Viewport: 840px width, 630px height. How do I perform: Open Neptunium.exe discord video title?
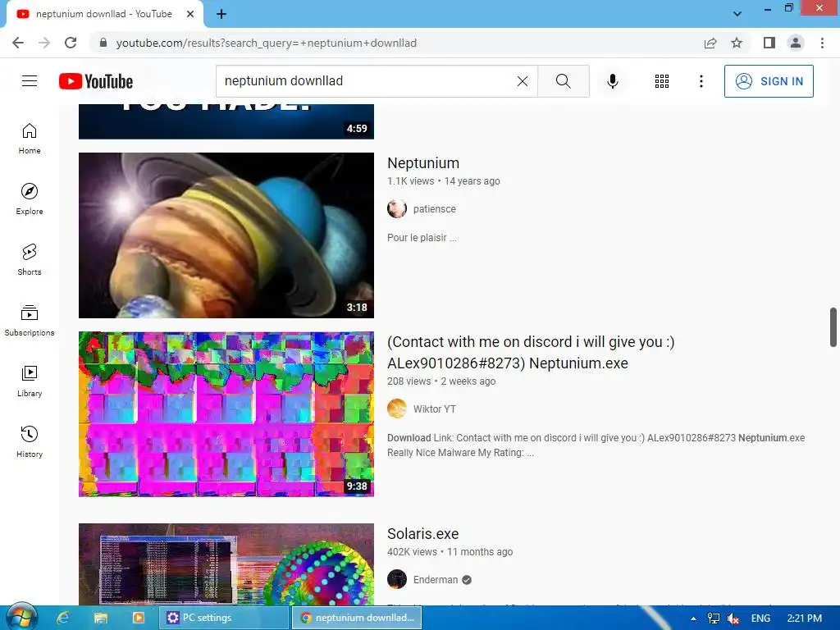531,352
